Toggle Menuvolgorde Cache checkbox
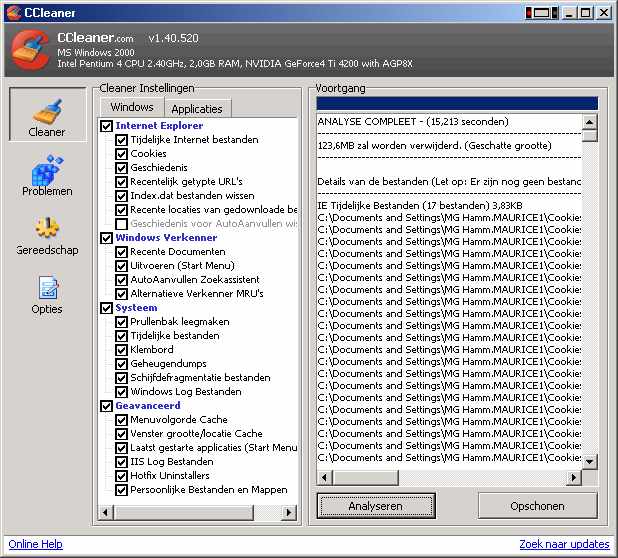 (121, 420)
